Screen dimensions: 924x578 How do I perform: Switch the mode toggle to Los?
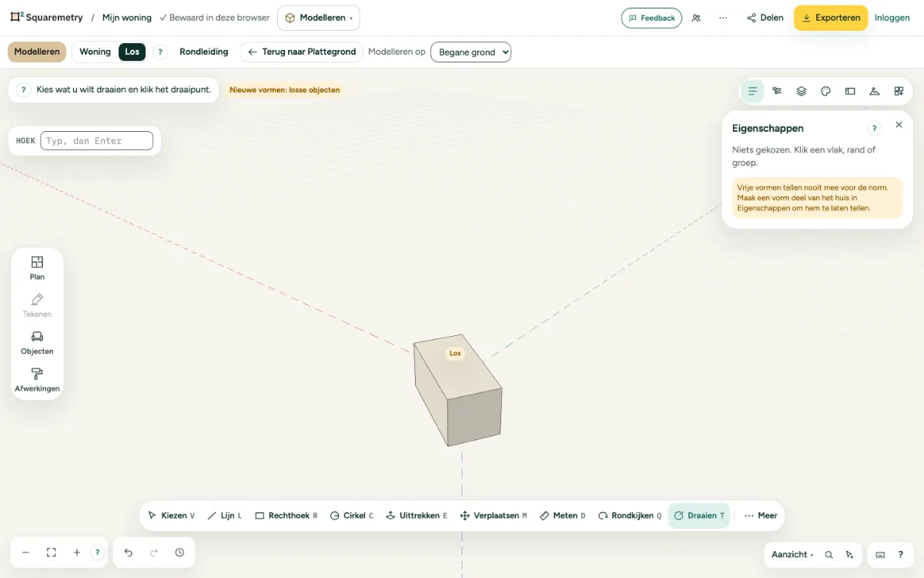(132, 52)
